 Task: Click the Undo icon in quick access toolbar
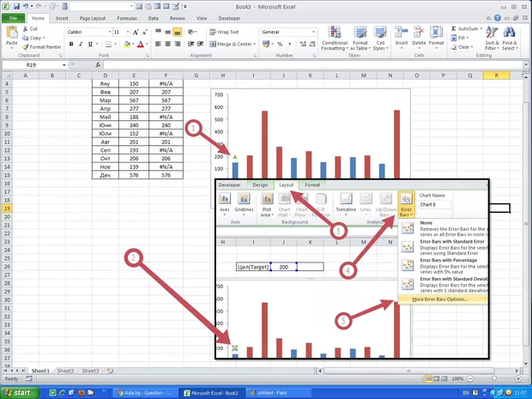click(x=26, y=7)
